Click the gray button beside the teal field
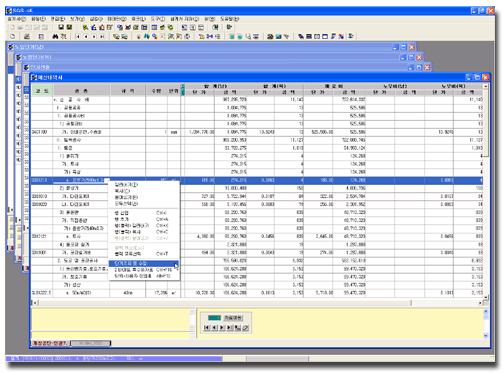This screenshot has height=373, width=504. (233, 318)
